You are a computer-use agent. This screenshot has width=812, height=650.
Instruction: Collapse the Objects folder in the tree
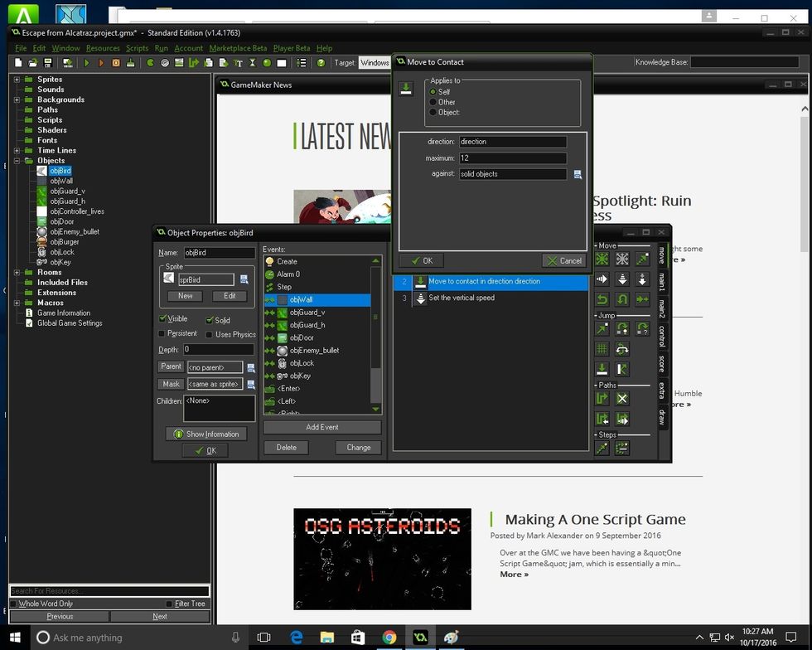point(18,160)
